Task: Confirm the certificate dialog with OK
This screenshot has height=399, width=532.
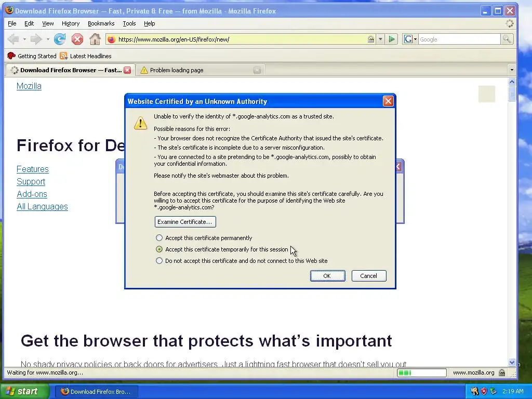Action: click(x=327, y=276)
